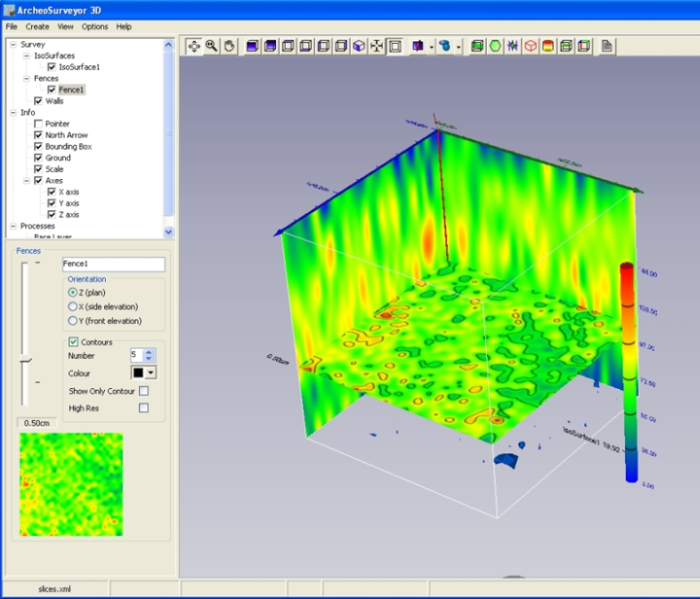The width and height of the screenshot is (700, 599).
Task: Select the move/rotate arrows tool
Action: pyautogui.click(x=195, y=46)
